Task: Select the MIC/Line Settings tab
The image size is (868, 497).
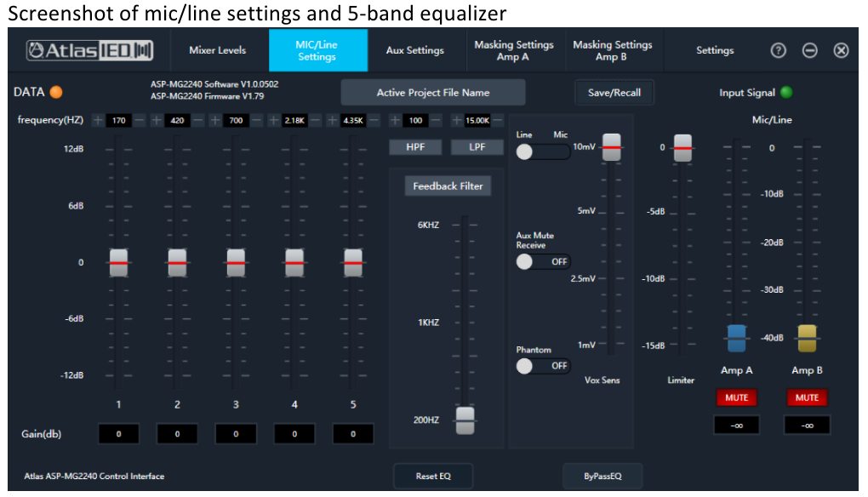Action: tap(317, 50)
